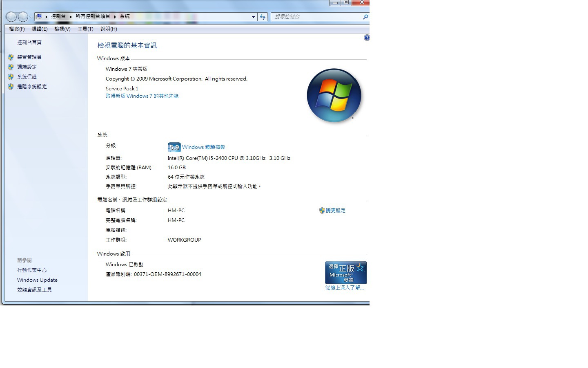Click the shield icon beside 遠端設定
Image resolution: width=588 pixels, height=368 pixels.
pyautogui.click(x=11, y=67)
